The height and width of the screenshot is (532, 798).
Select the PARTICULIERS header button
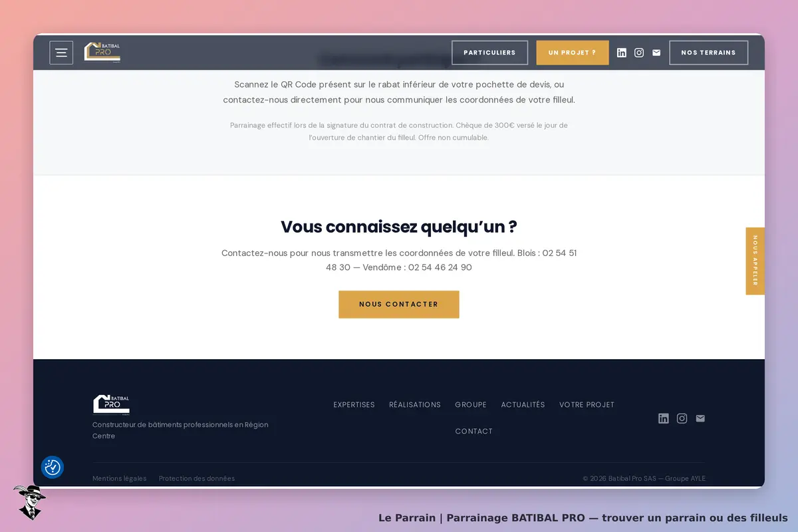[489, 53]
